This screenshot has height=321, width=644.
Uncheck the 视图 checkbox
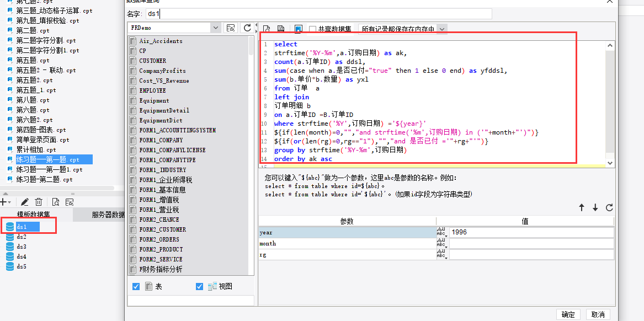click(x=200, y=287)
